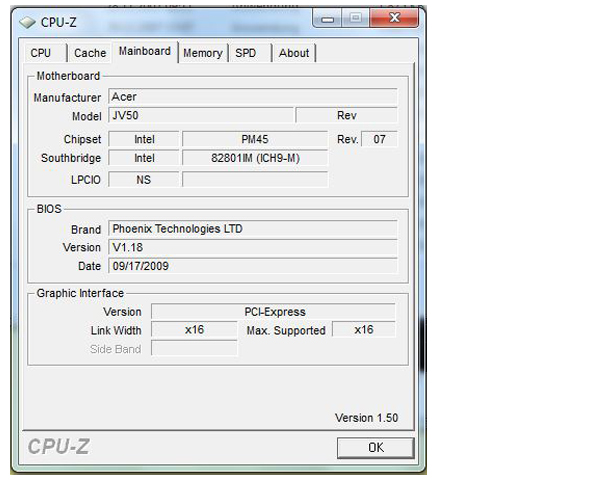Click the BIOS Version V1.18 field
600x480 pixels.
(x=253, y=247)
